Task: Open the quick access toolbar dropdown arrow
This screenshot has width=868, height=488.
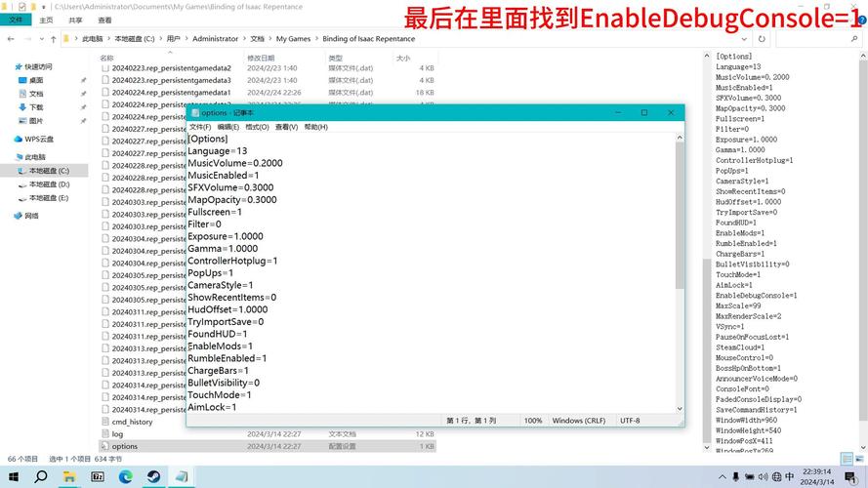Action: (43, 7)
